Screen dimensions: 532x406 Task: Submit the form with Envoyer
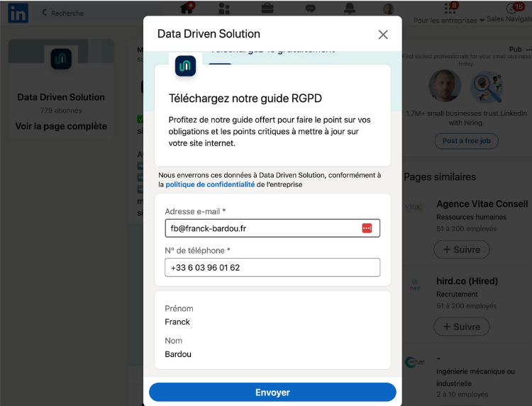(x=272, y=393)
